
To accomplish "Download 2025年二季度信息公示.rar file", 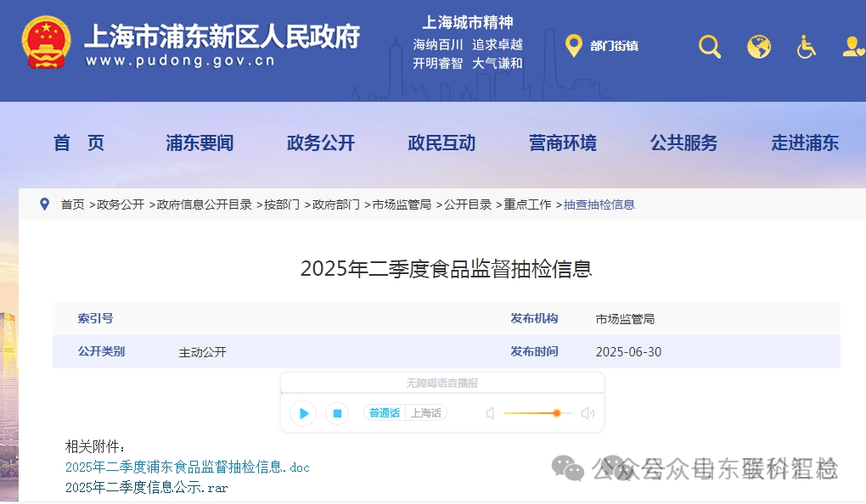I will [146, 487].
